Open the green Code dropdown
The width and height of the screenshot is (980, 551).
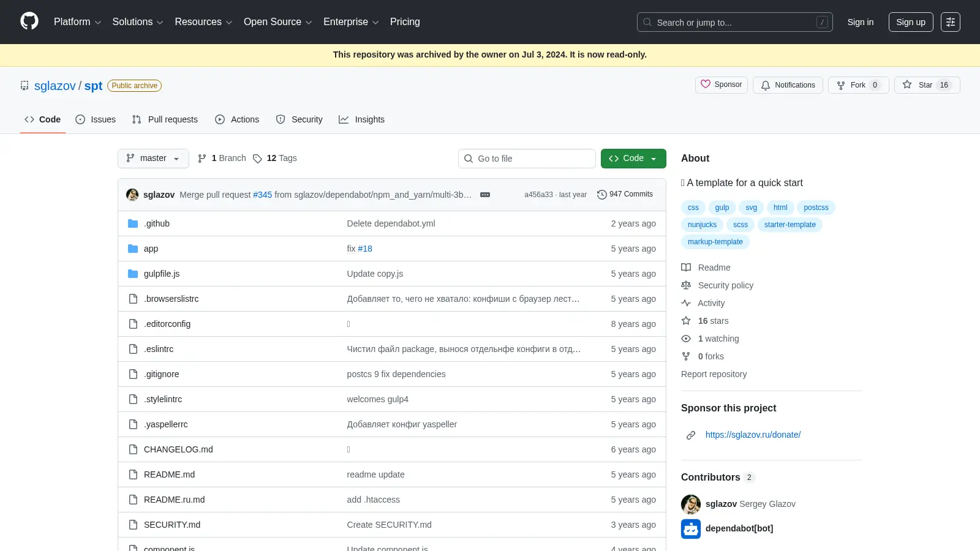point(633,158)
